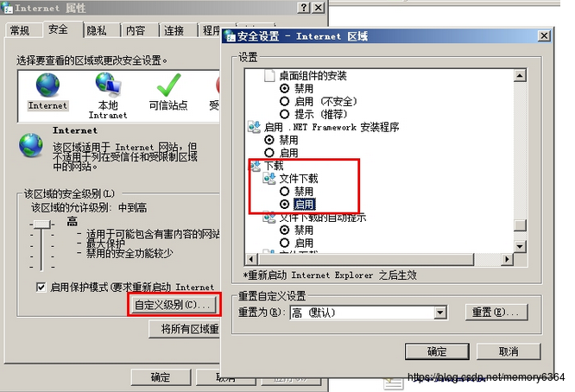
Task: Select the 本地 Intranet zone icon
Action: point(108,85)
